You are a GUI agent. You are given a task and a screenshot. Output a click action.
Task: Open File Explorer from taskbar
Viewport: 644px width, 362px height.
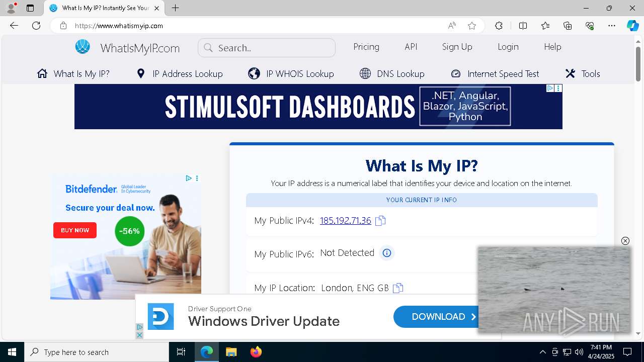(x=231, y=352)
